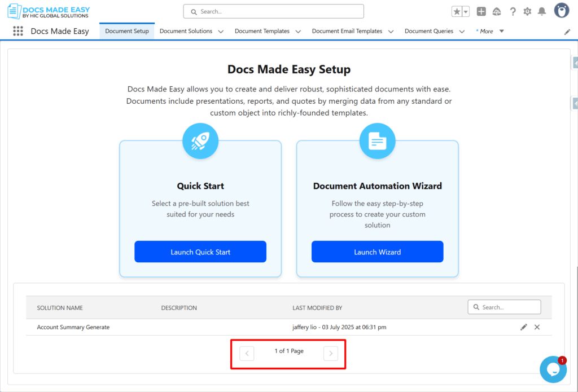This screenshot has width=578, height=392.
Task: Focus the solutions table Search field
Action: tap(504, 307)
